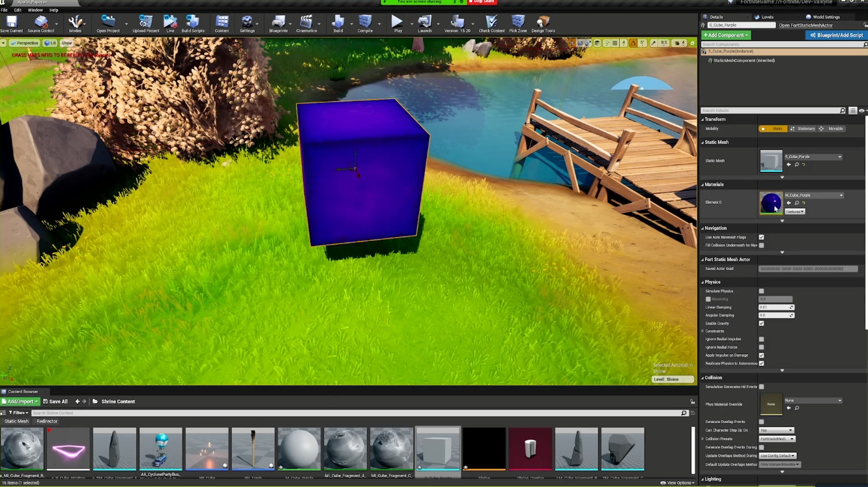Open the File menu

[x=4, y=10]
